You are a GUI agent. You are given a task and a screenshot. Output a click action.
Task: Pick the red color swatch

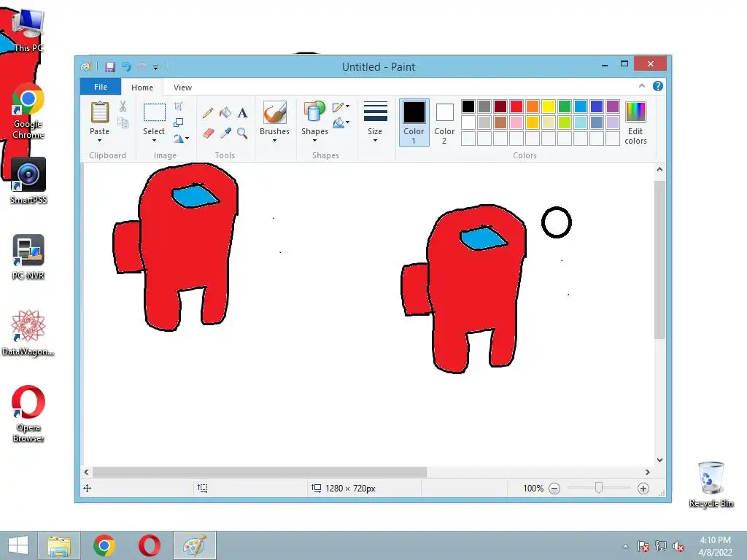click(x=516, y=106)
